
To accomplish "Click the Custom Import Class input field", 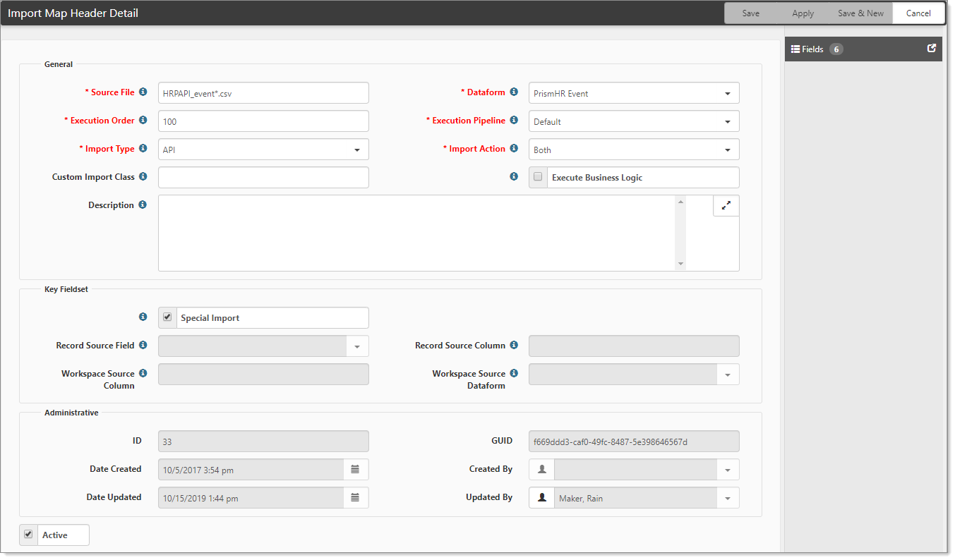I will [x=263, y=178].
